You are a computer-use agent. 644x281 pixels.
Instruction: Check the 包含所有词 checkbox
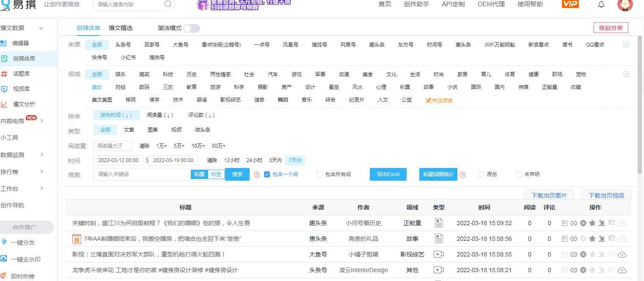320,174
